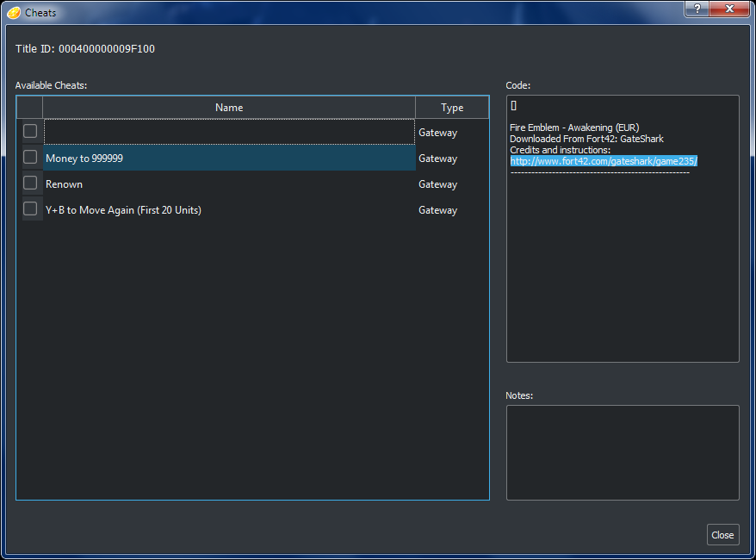The image size is (756, 560).
Task: Click Gateway type in the Renown row
Action: 437,184
